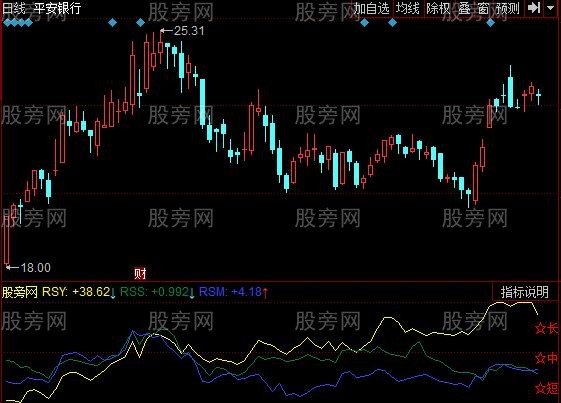
Task: Click the 股旁网 indicator name label
Action: [20, 292]
